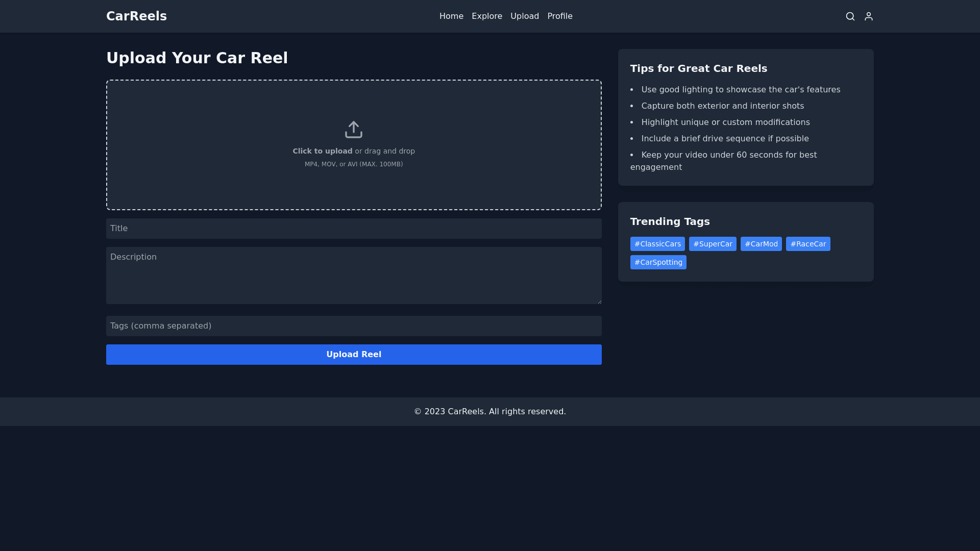Click the #CarMod trending tag
This screenshot has height=551, width=980.
click(761, 244)
